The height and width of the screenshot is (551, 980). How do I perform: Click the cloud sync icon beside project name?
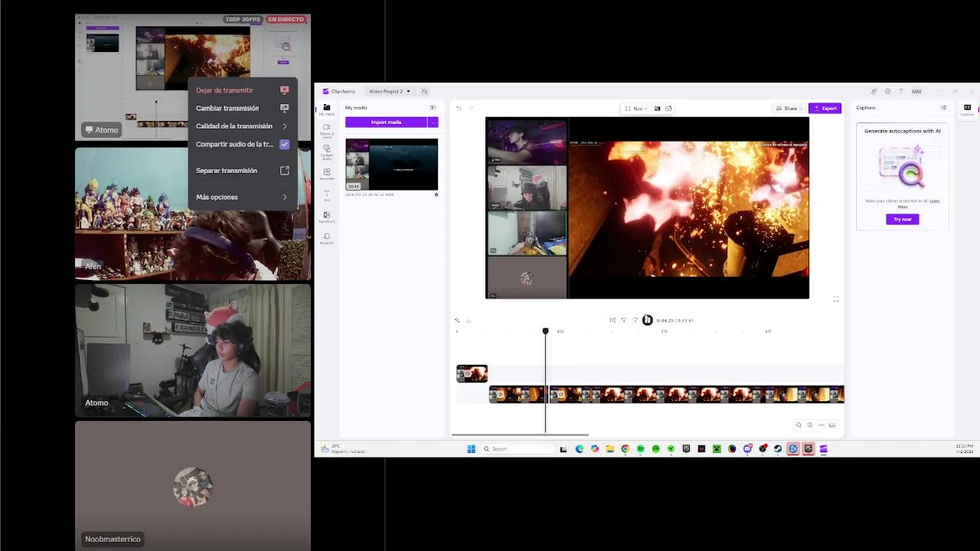click(424, 91)
